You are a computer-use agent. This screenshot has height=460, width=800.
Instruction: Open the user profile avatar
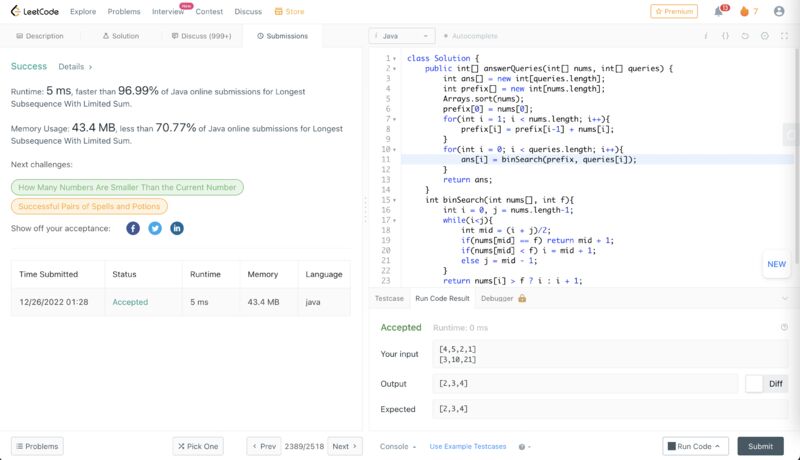point(779,11)
